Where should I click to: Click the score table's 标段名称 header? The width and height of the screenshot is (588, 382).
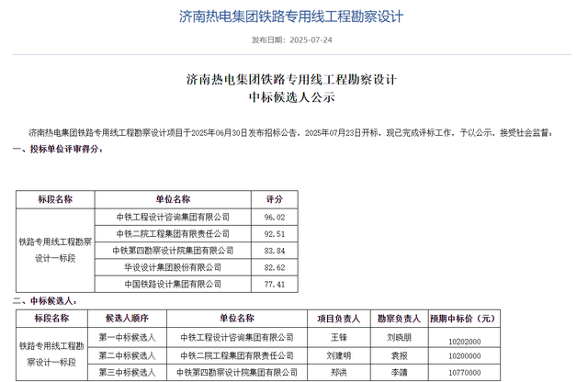pos(55,199)
